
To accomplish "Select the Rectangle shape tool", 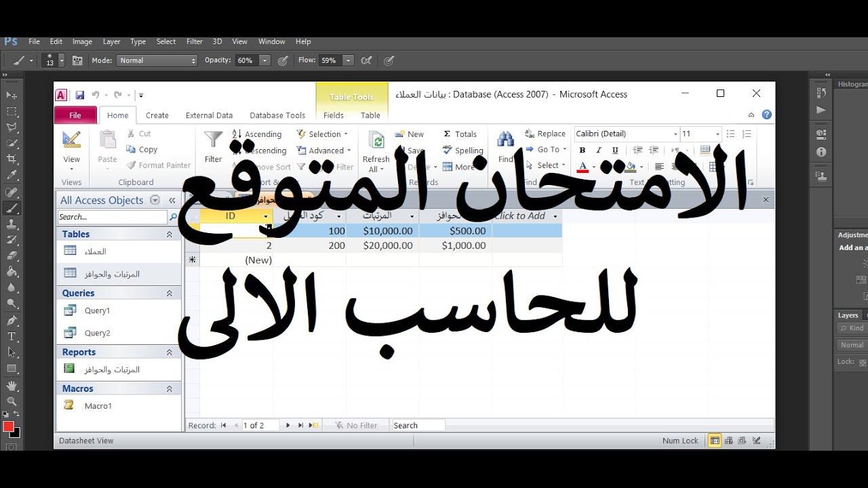I will click(x=12, y=369).
